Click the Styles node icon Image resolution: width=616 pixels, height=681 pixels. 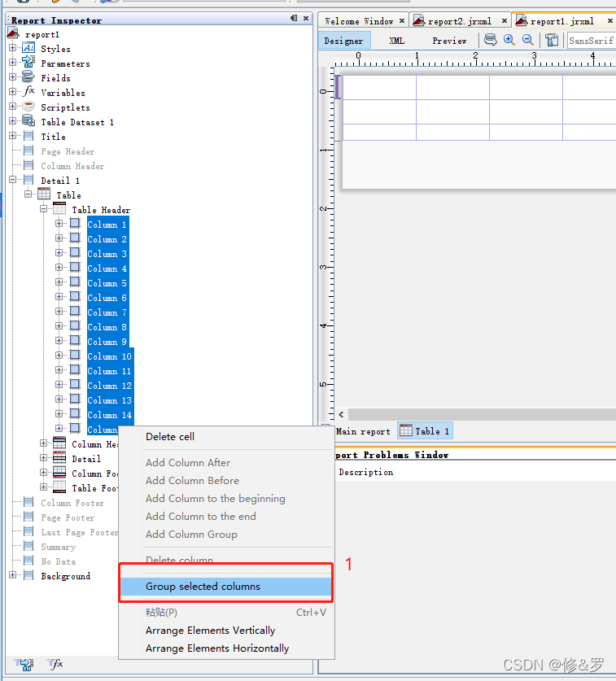click(x=28, y=48)
